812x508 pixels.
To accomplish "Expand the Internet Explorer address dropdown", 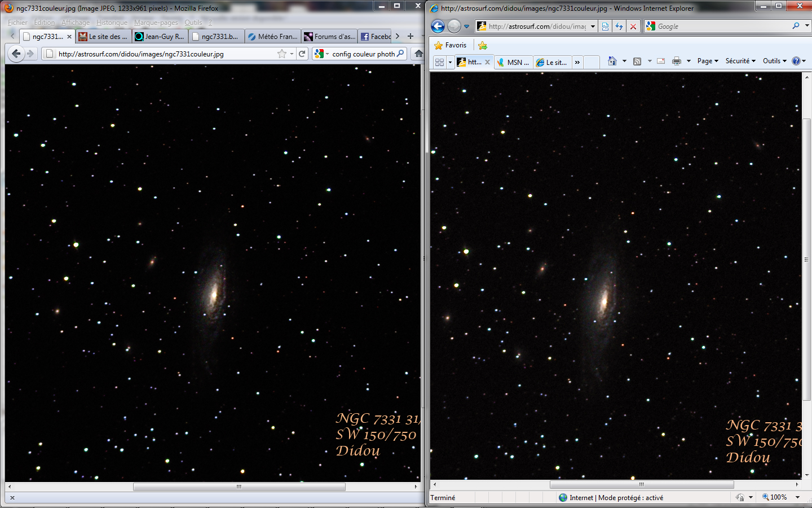I will [x=593, y=26].
